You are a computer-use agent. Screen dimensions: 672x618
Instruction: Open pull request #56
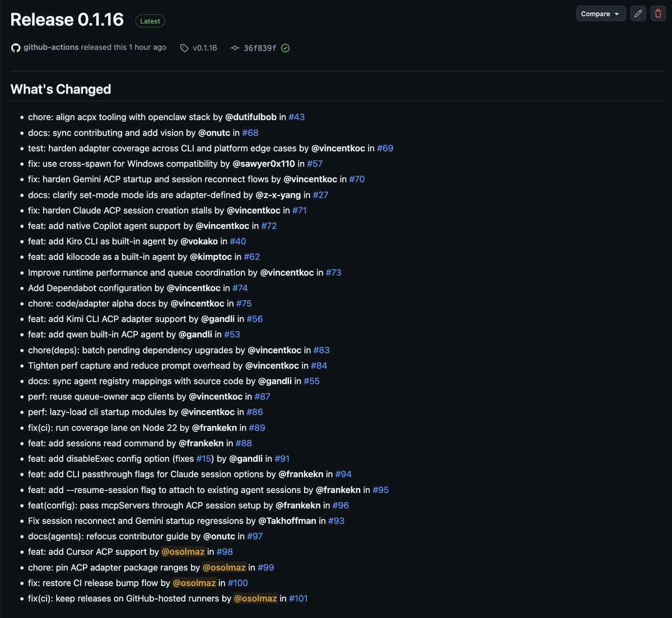pos(255,319)
